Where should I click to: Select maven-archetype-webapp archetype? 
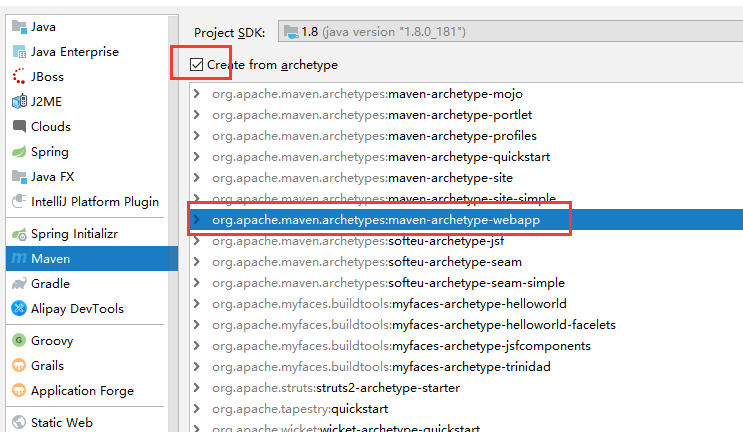tap(376, 220)
